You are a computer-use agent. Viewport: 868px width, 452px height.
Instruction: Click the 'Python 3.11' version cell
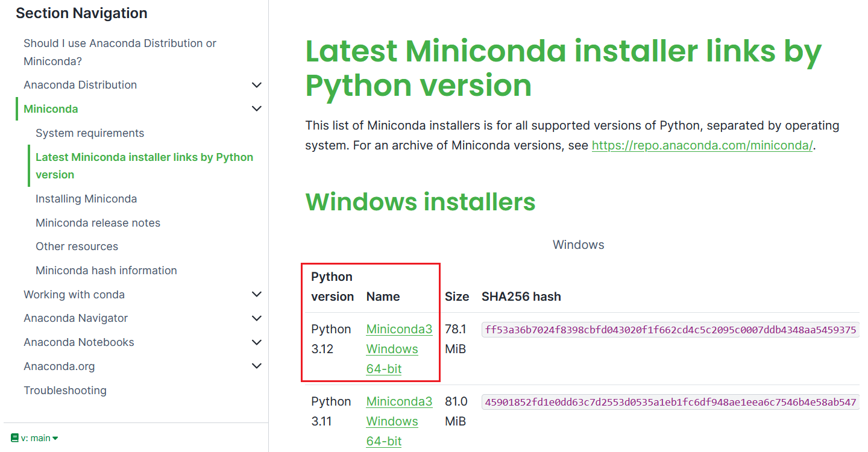pos(331,412)
